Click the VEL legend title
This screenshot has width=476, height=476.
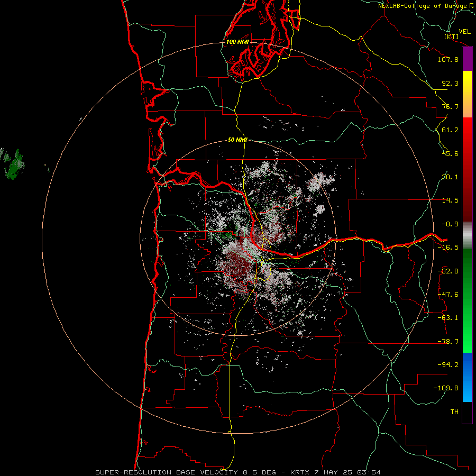click(x=464, y=32)
